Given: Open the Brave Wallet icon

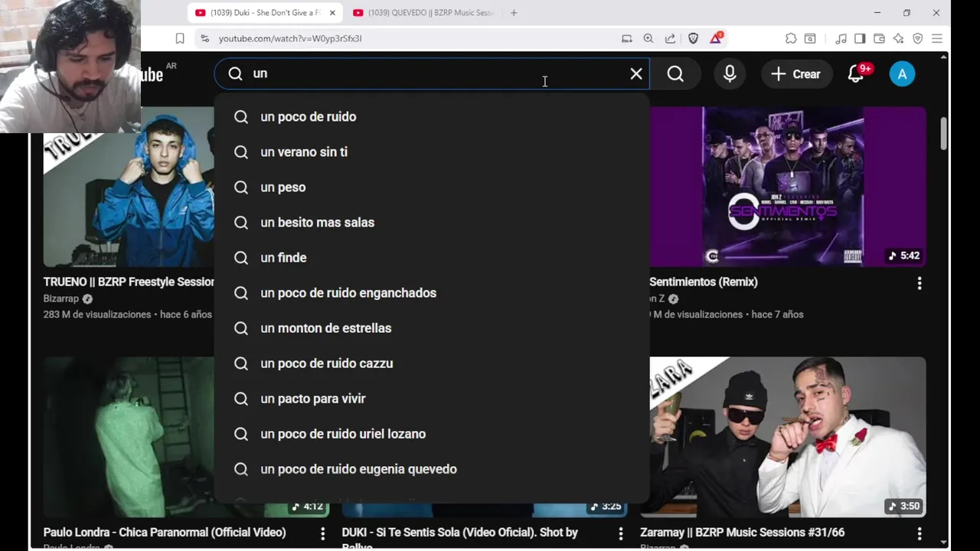Looking at the screenshot, I should (x=879, y=38).
